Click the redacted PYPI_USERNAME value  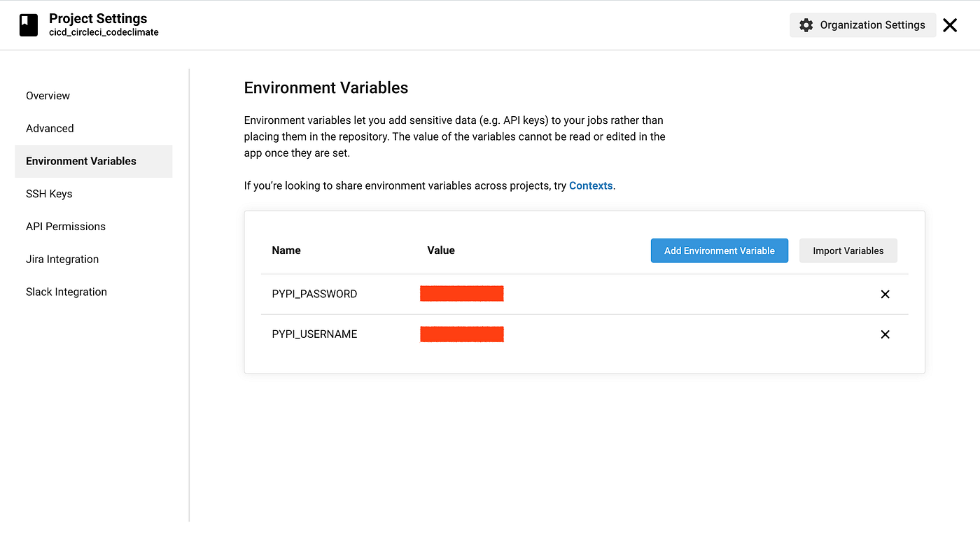coord(461,334)
